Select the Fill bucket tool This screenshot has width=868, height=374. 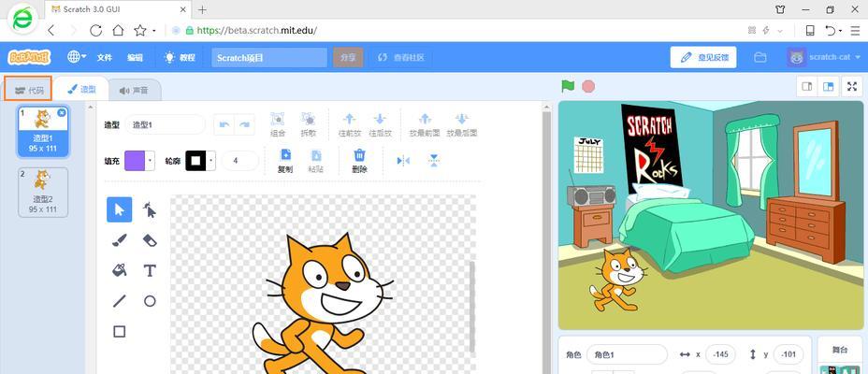click(119, 270)
